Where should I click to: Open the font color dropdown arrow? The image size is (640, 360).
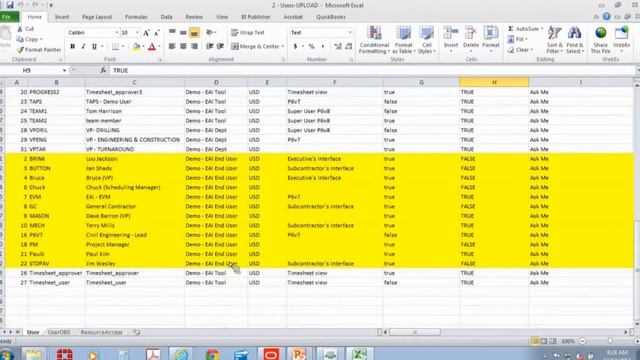coord(159,47)
